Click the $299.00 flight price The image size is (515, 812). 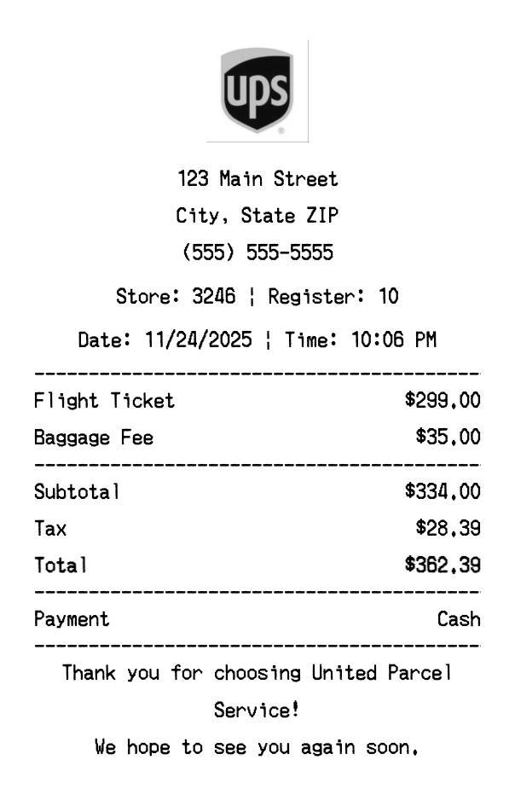tap(443, 401)
